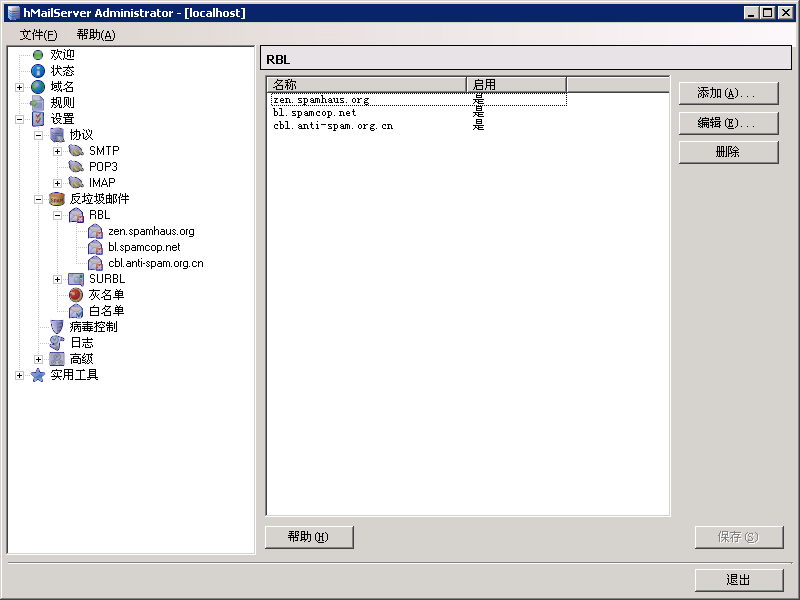This screenshot has width=800, height=600.
Task: Click the RBL envelope icon
Action: point(76,215)
